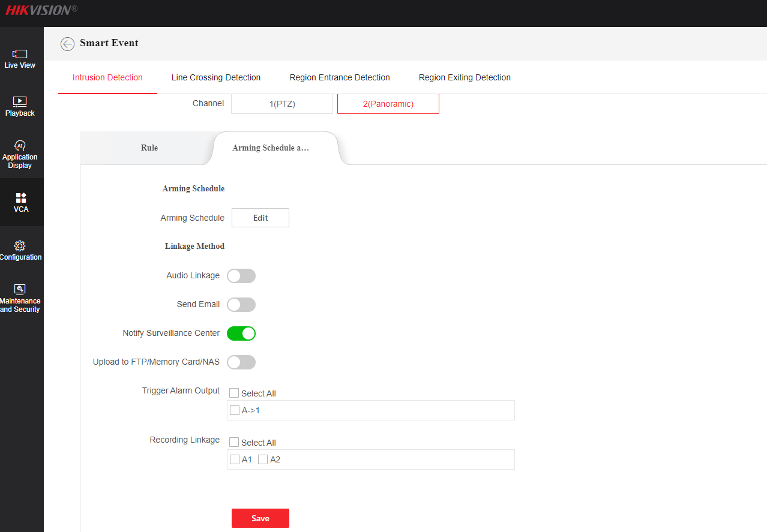Check Select All under Trigger Alarm Output

click(234, 393)
